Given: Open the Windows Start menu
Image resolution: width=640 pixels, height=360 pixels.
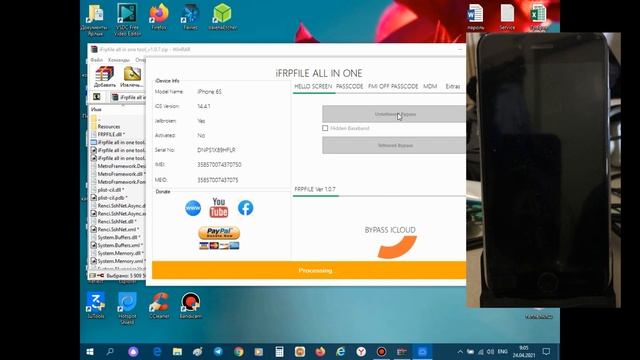Looking at the screenshot, I should [x=90, y=351].
